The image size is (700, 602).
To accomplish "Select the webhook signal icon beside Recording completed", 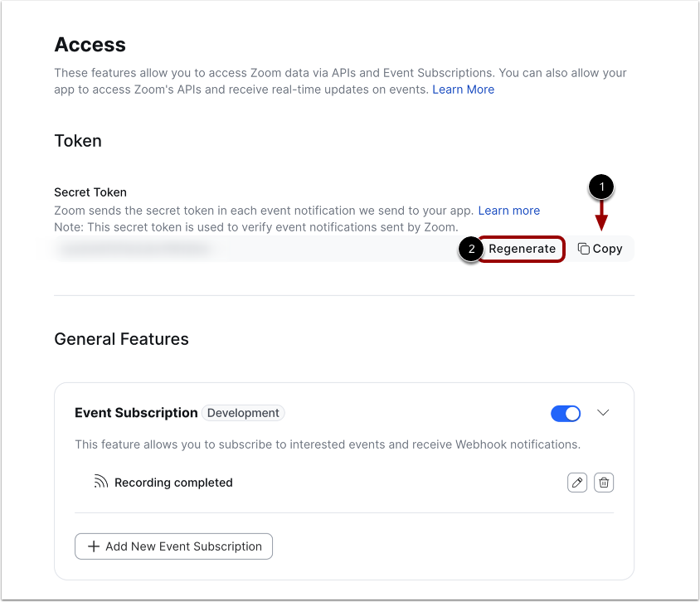I will (x=100, y=482).
